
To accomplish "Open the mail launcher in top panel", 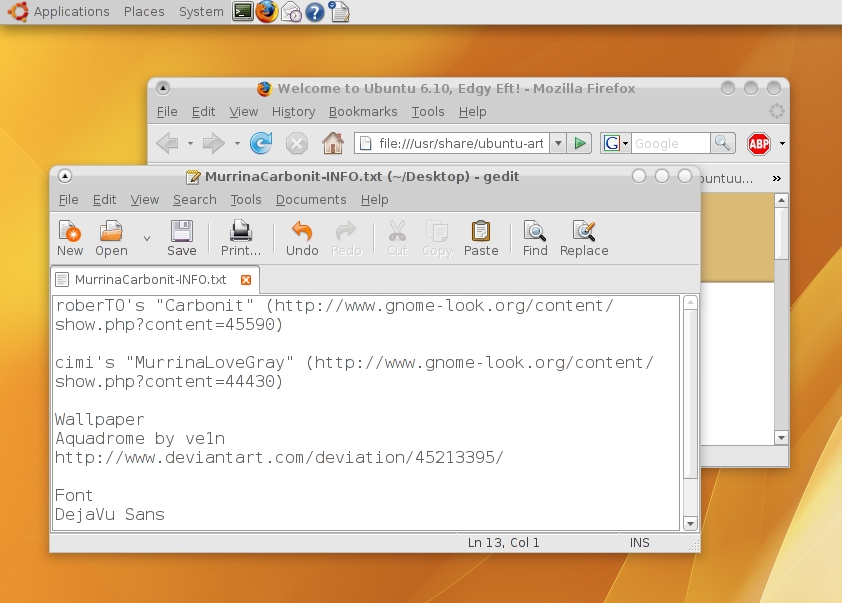I will pos(291,12).
